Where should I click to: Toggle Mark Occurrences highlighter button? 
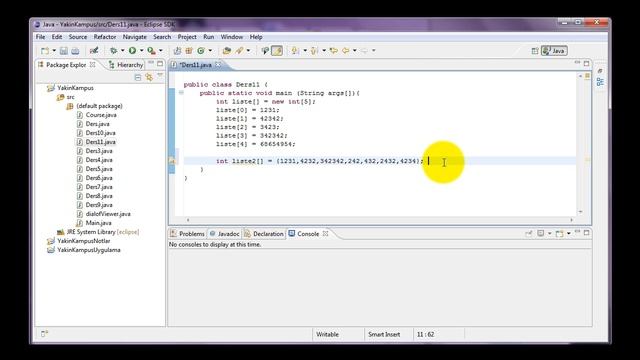click(x=277, y=51)
